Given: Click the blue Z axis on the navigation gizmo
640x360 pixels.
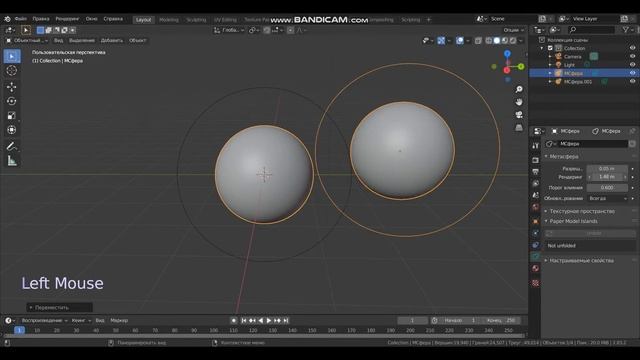Looking at the screenshot, I should tap(507, 54).
